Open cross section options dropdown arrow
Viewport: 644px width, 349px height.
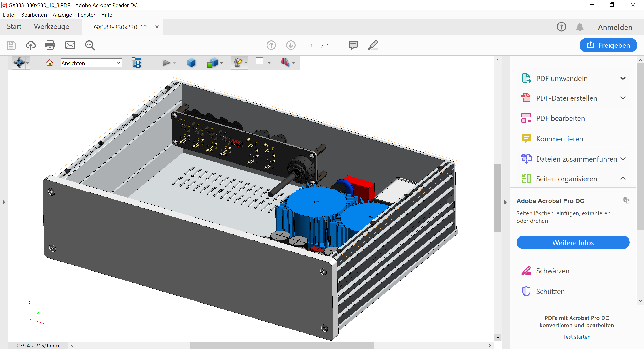point(294,63)
